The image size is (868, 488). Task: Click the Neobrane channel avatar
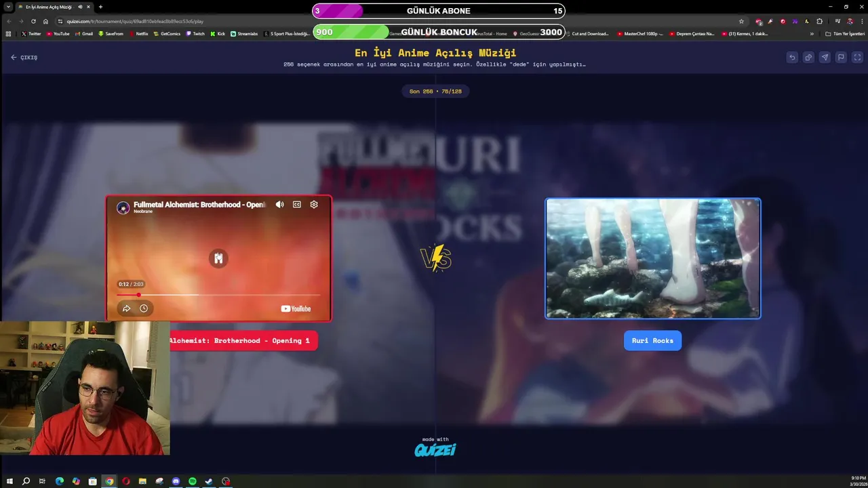(123, 208)
